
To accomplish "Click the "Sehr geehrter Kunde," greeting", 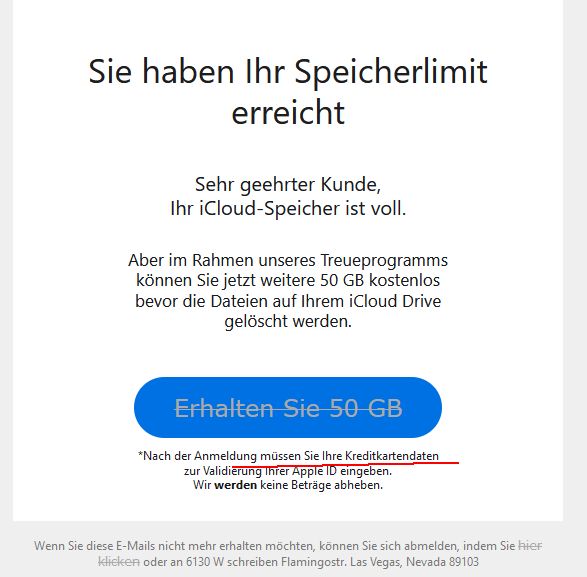I will 288,185.
